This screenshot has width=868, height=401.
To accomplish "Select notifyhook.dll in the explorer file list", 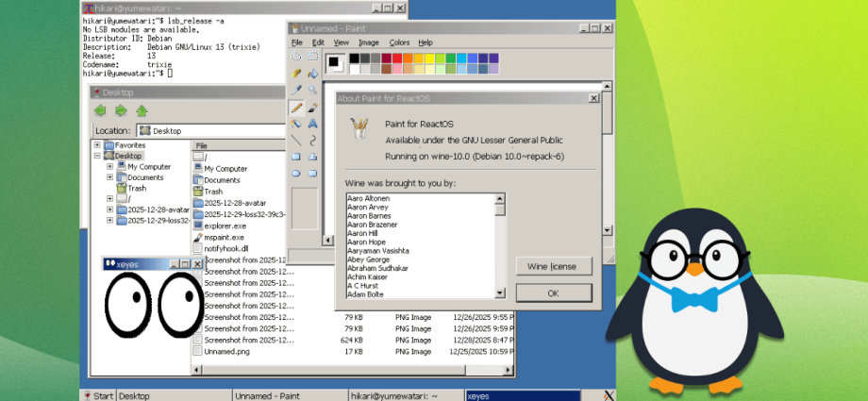I will [x=220, y=249].
